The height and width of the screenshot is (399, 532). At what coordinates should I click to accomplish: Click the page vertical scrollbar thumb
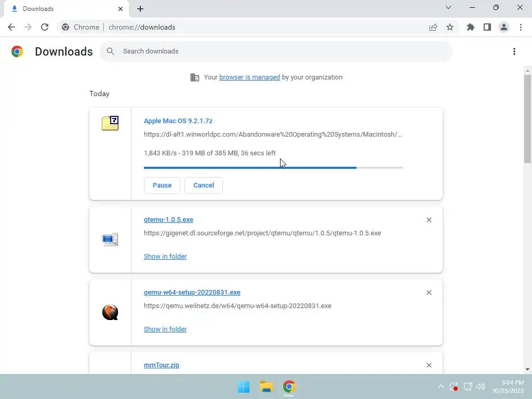point(527,119)
